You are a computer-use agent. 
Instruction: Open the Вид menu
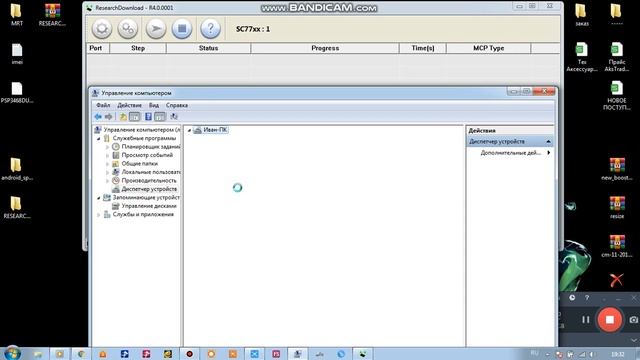pyautogui.click(x=153, y=105)
